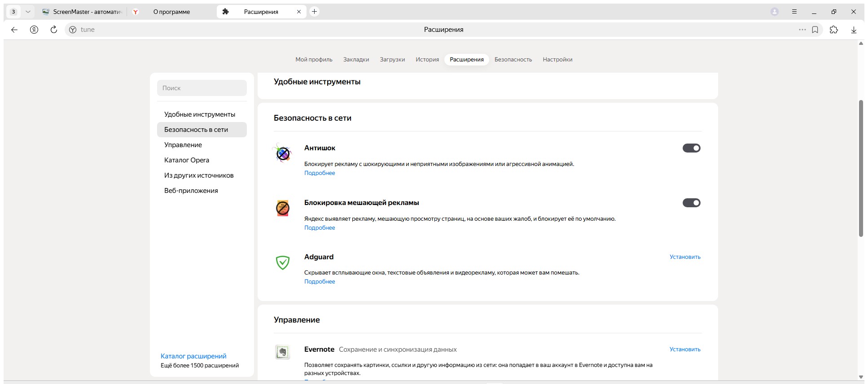This screenshot has height=384, width=868.
Task: Click the vertical scrollbar thumb
Action: (x=861, y=168)
